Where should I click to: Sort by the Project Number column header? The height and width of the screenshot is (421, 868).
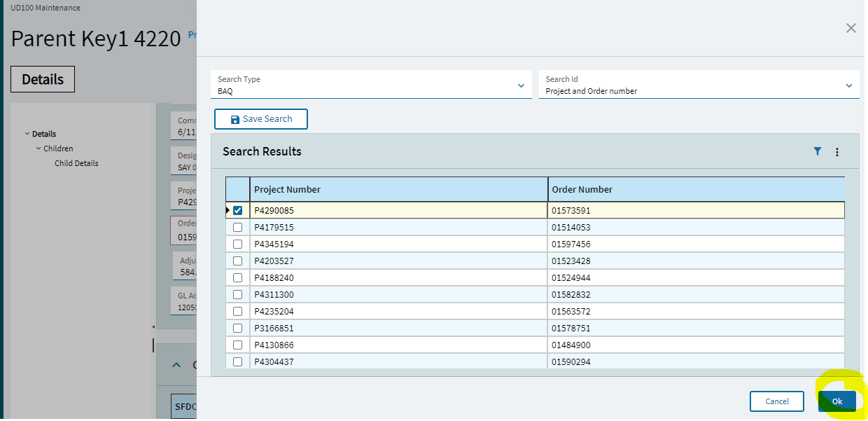point(398,189)
